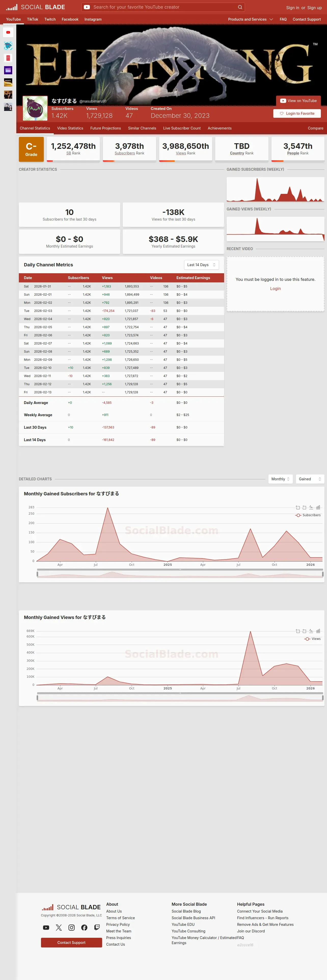Open the Gained chart type dropdown

click(310, 479)
